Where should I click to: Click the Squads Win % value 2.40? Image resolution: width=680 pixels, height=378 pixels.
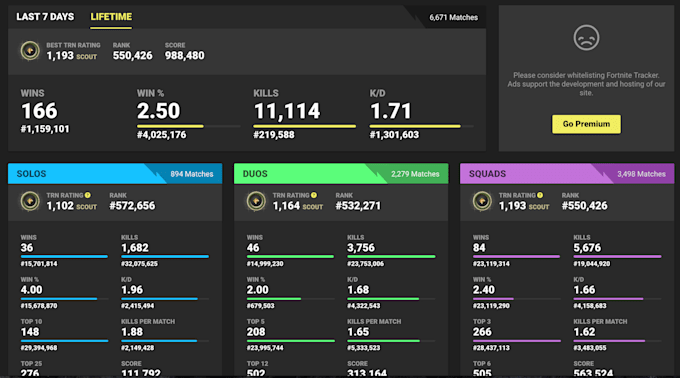click(x=484, y=290)
